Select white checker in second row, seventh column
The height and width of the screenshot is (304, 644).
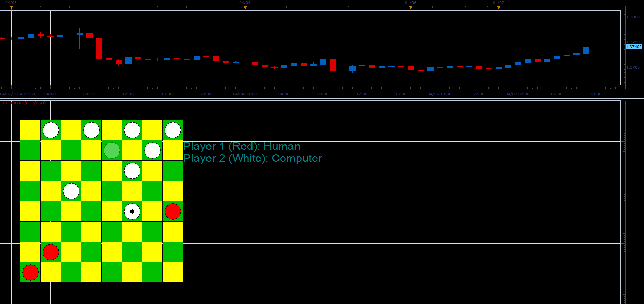pyautogui.click(x=153, y=150)
